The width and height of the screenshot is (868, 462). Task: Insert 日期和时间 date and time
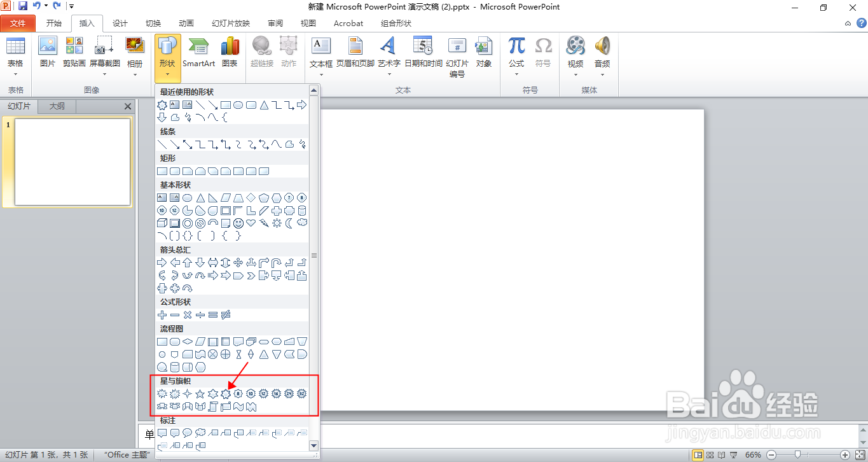[424, 52]
